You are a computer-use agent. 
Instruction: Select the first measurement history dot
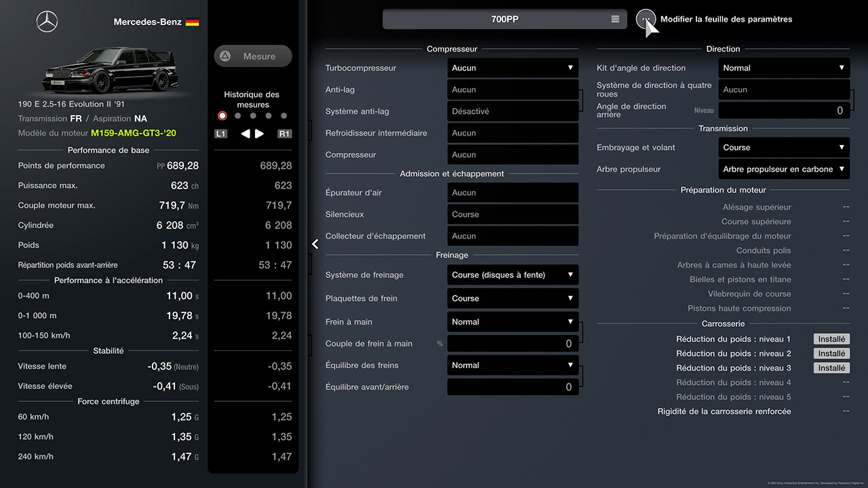pos(222,116)
